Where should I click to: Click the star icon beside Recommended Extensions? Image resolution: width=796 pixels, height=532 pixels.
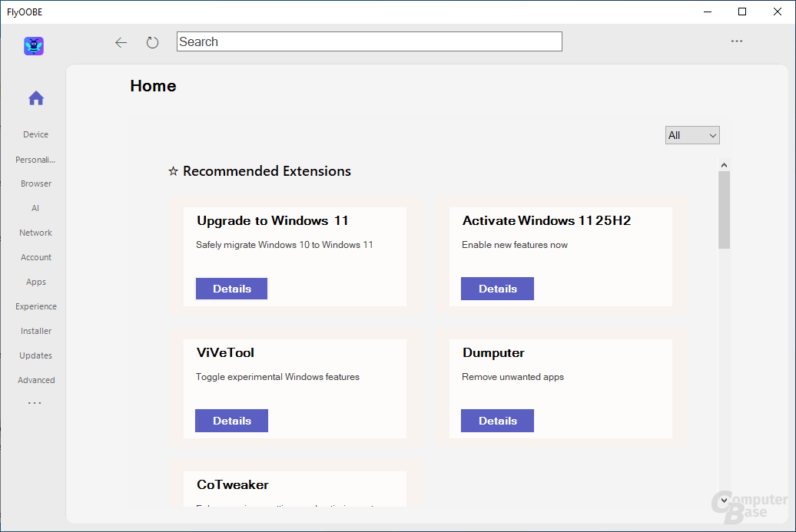172,170
